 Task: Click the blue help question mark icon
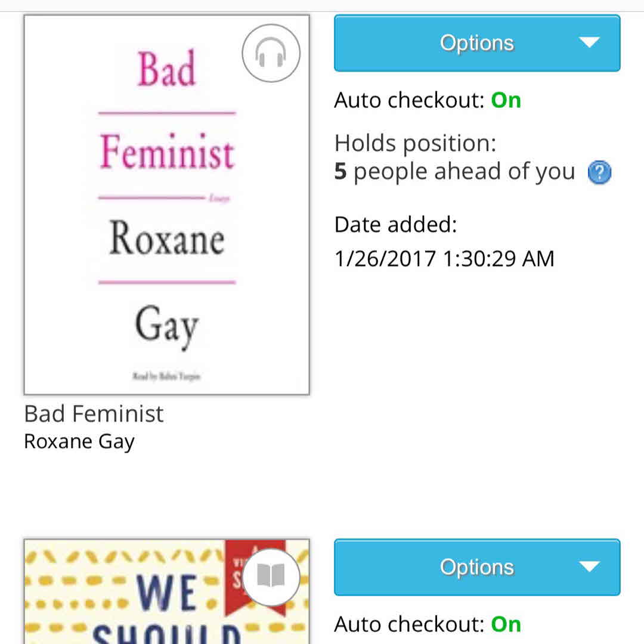[x=599, y=173]
